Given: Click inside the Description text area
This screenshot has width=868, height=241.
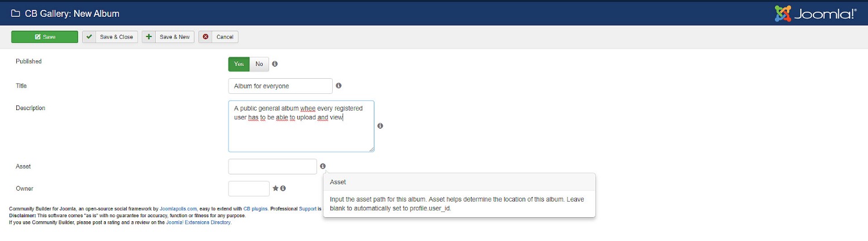Looking at the screenshot, I should pyautogui.click(x=301, y=126).
